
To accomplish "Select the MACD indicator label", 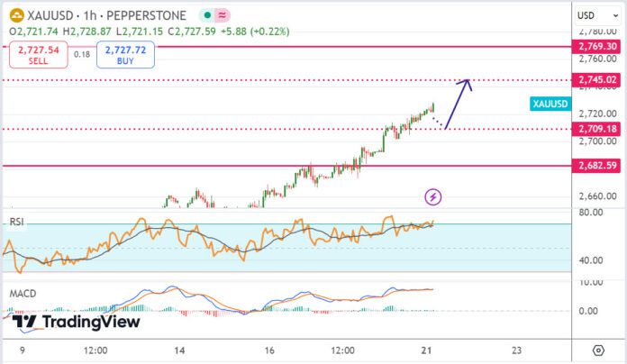I will coord(22,296).
